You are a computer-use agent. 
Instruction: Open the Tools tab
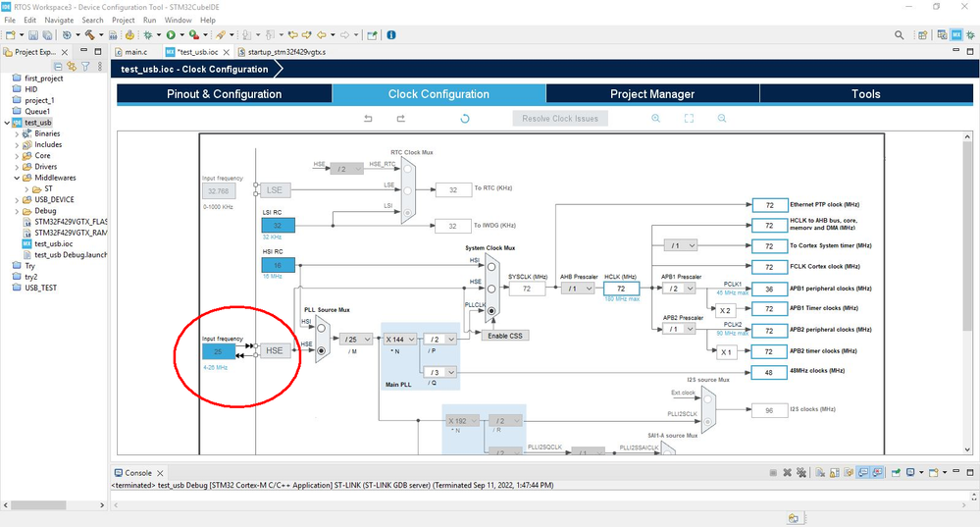[866, 94]
